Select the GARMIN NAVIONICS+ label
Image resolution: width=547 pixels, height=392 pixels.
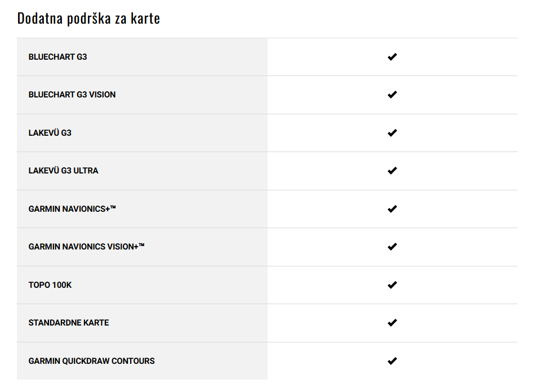click(72, 209)
